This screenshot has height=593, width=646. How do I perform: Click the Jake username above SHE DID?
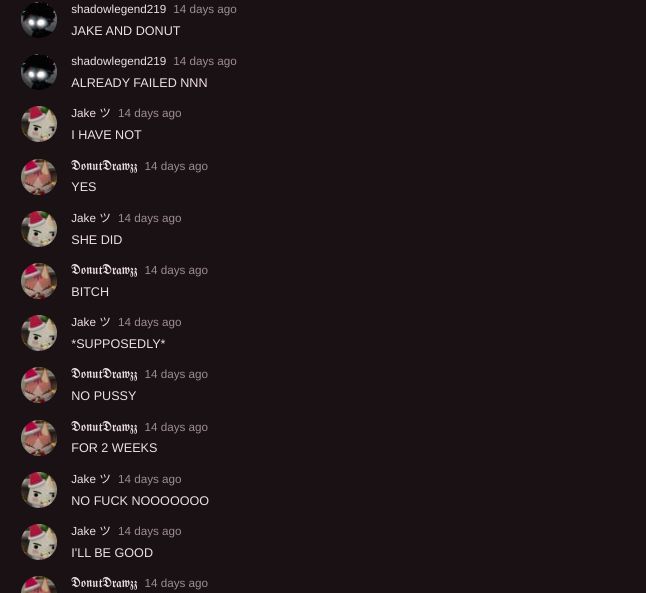coord(91,218)
